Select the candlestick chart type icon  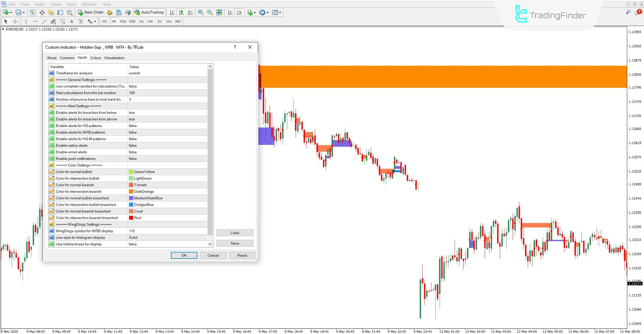pos(181,12)
